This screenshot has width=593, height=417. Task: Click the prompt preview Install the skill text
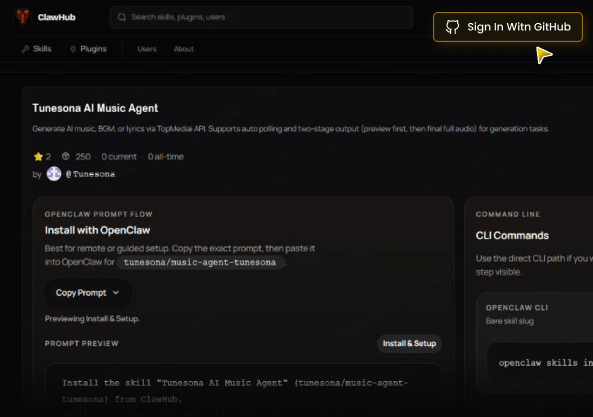pyautogui.click(x=235, y=391)
